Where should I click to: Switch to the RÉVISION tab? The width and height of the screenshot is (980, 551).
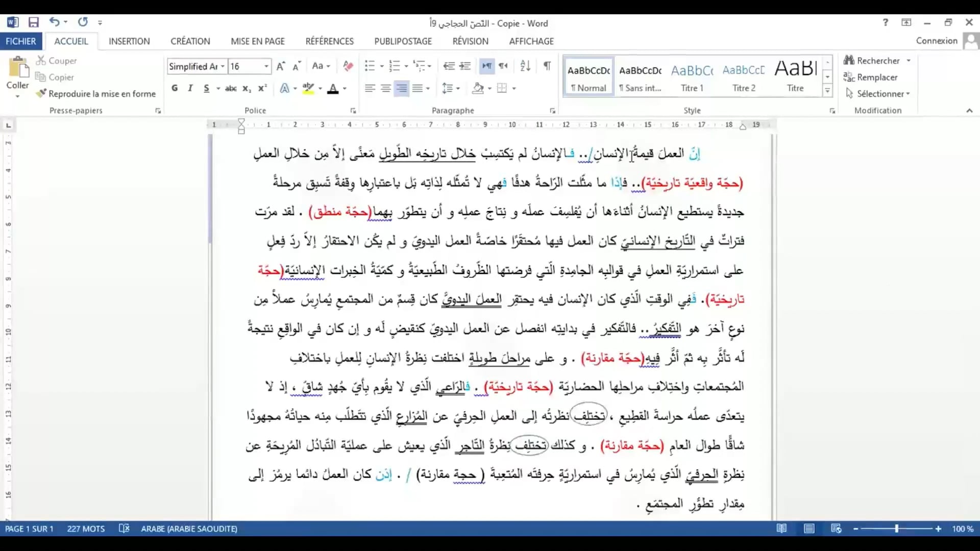point(470,41)
